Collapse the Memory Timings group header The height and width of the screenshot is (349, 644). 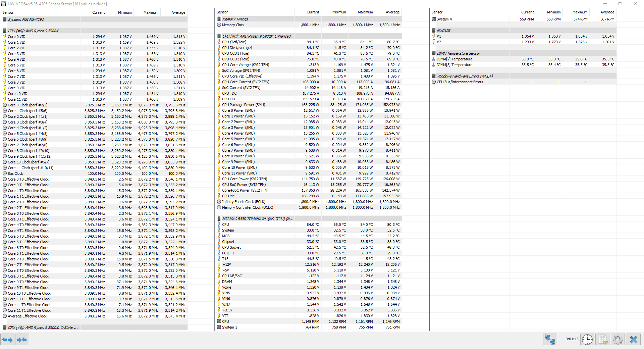219,19
